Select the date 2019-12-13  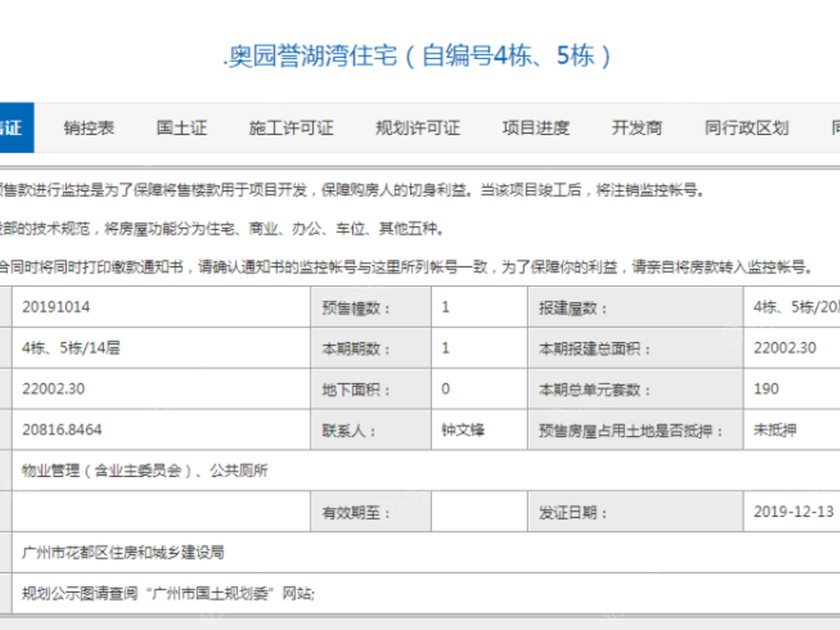click(794, 512)
